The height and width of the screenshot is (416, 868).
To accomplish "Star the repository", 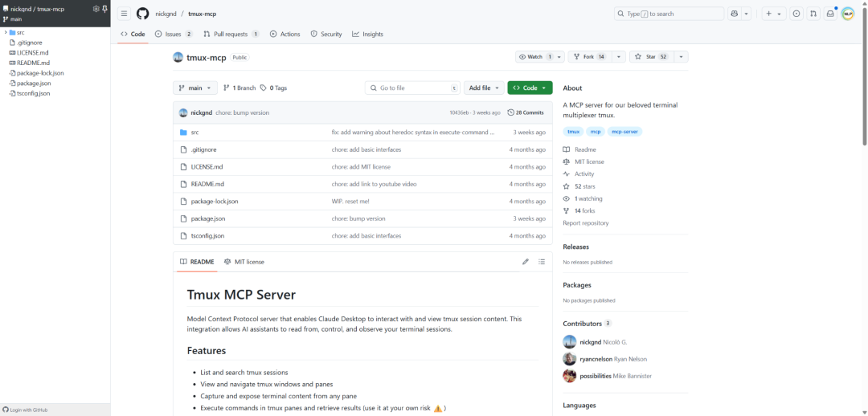I will [x=651, y=56].
